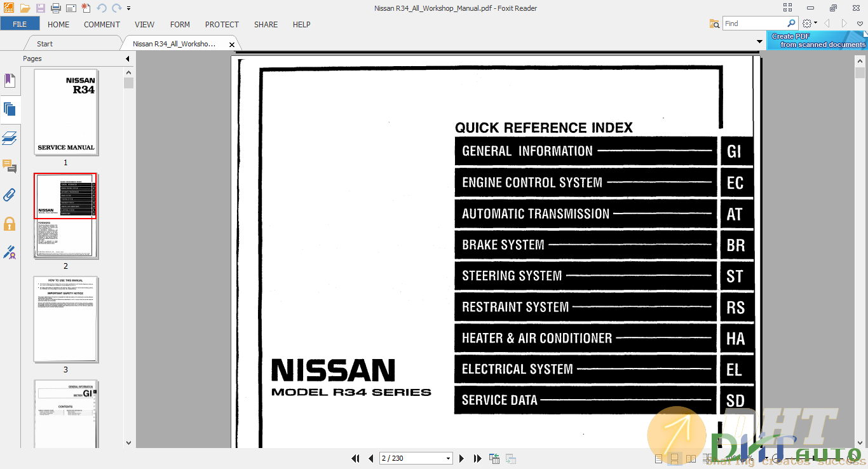This screenshot has width=868, height=469.
Task: Open the Security padlock panel icon
Action: (10, 224)
